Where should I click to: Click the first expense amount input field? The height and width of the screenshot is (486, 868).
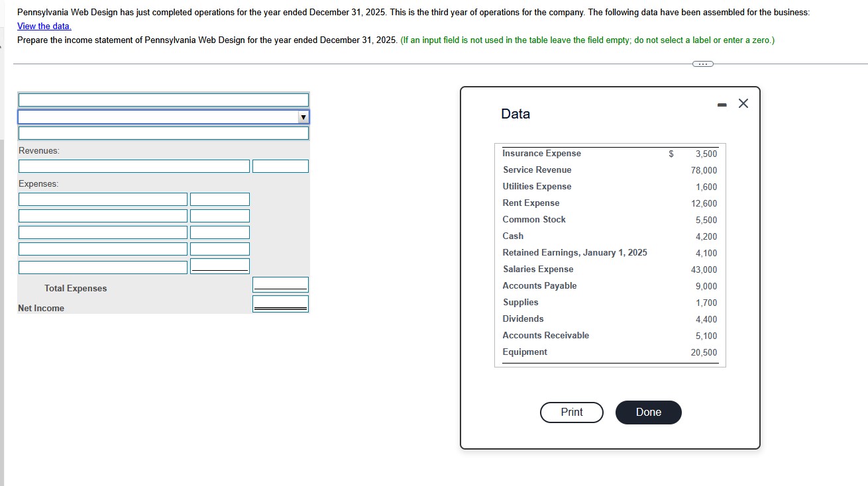(219, 199)
